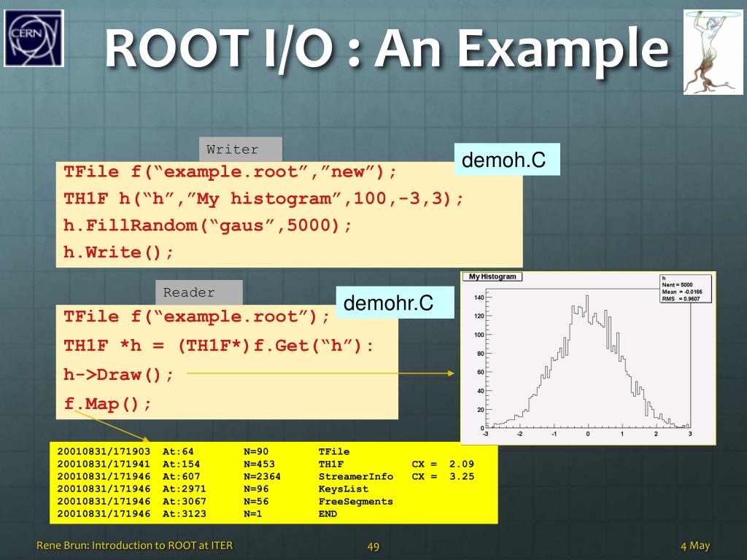This screenshot has width=747, height=560.
Task: Click the f.Map(); line
Action: pos(108,404)
